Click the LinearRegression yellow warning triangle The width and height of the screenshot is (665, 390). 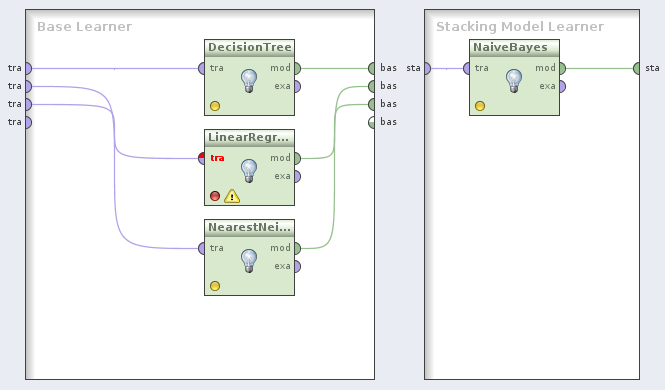pyautogui.click(x=232, y=196)
